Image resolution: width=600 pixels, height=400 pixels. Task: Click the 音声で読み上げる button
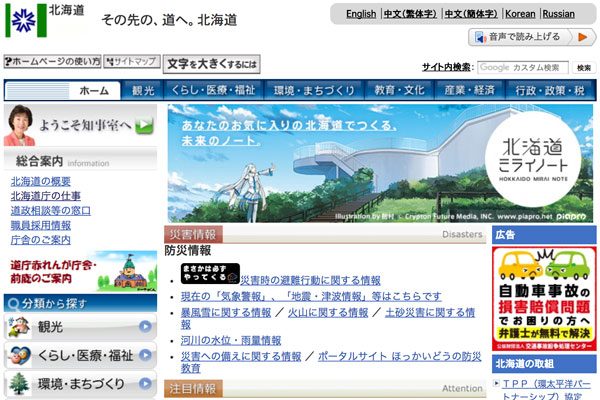532,37
